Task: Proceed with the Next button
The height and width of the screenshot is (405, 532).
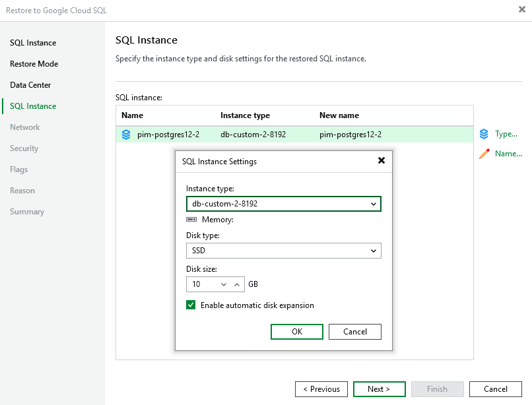Action: (x=380, y=389)
